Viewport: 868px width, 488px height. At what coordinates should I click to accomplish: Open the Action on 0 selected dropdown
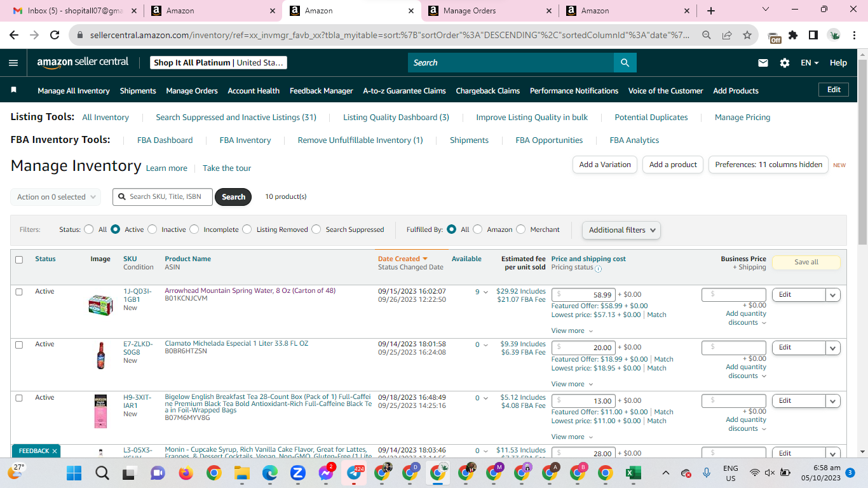(x=55, y=197)
